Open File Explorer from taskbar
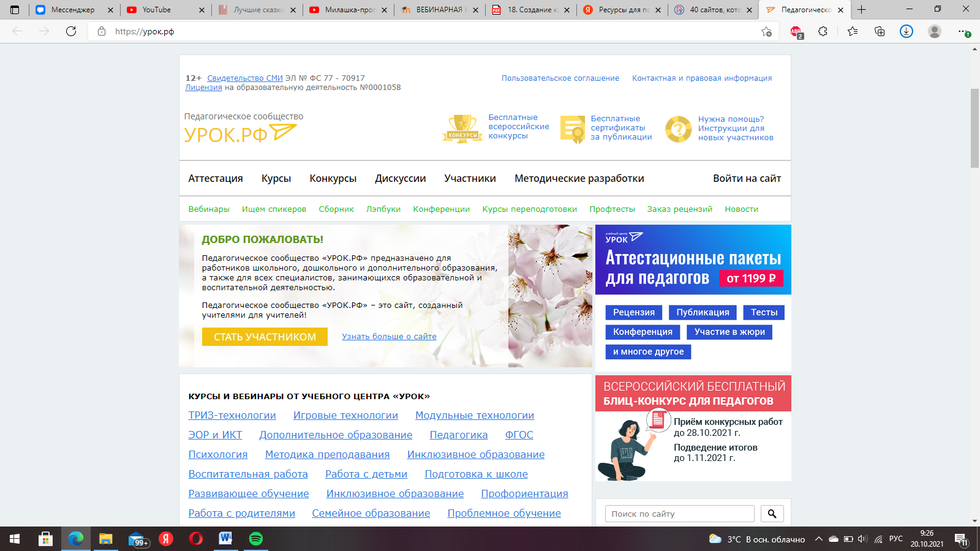The height and width of the screenshot is (551, 980). [x=105, y=539]
